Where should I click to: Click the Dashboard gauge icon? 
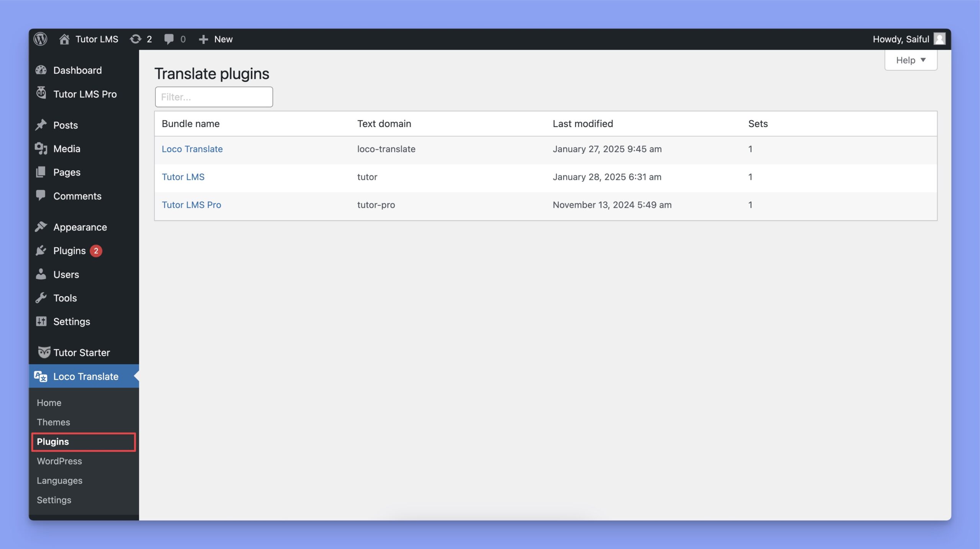[x=41, y=70]
